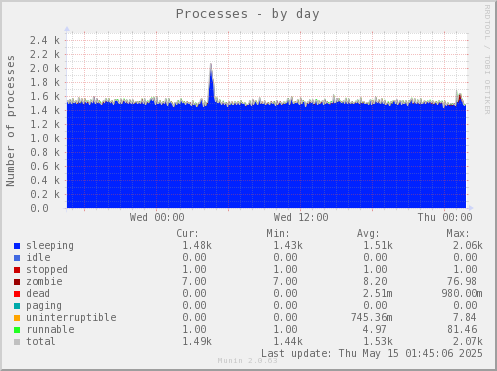Image resolution: width=497 pixels, height=371 pixels.
Task: Click the 'Thu 00:00' time axis label
Action: coord(445,217)
